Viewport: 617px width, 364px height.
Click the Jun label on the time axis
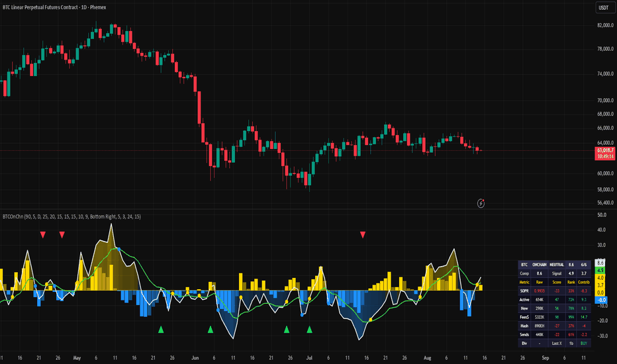(x=195, y=357)
